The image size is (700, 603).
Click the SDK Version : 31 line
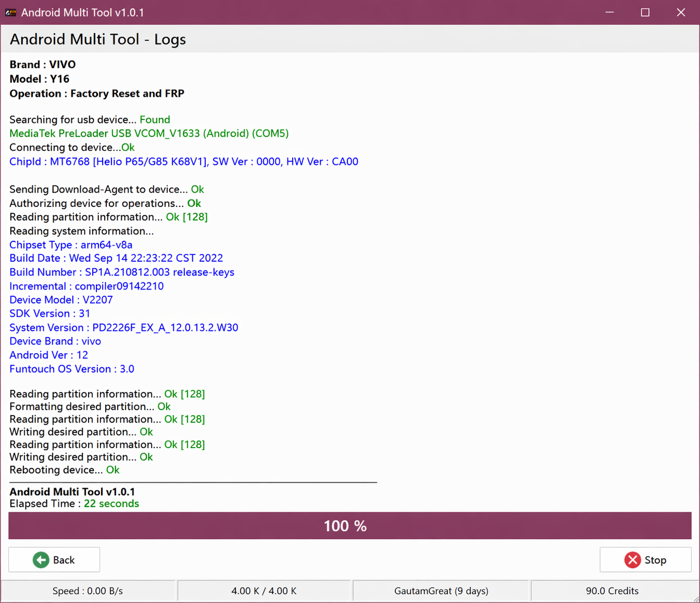50,314
